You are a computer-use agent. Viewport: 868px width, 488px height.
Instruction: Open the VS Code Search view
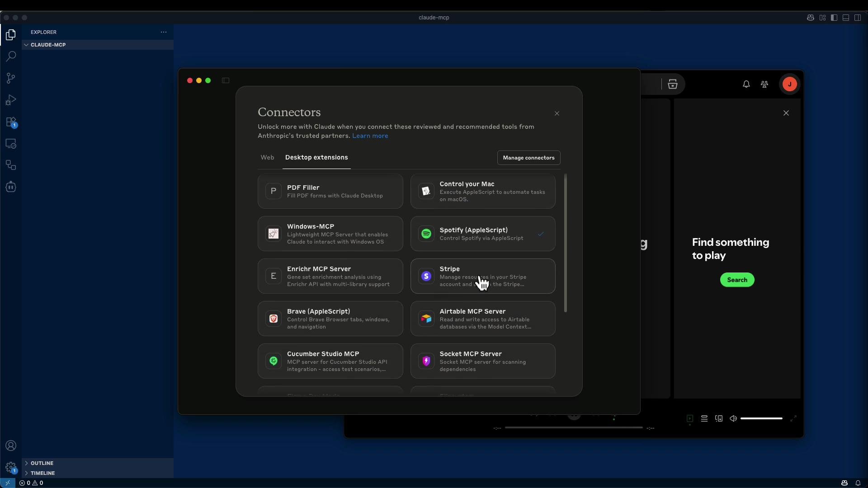click(x=11, y=56)
